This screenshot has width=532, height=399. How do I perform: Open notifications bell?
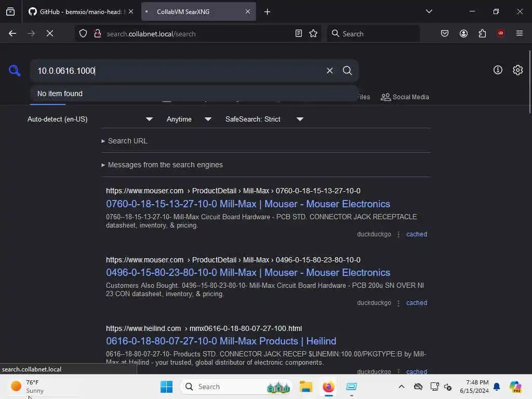coord(497,387)
